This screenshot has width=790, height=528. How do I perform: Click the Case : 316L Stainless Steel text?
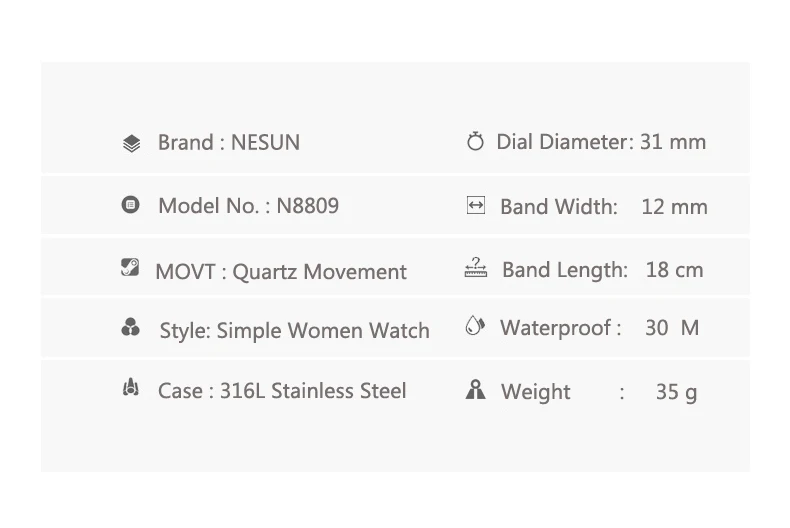[x=282, y=391]
